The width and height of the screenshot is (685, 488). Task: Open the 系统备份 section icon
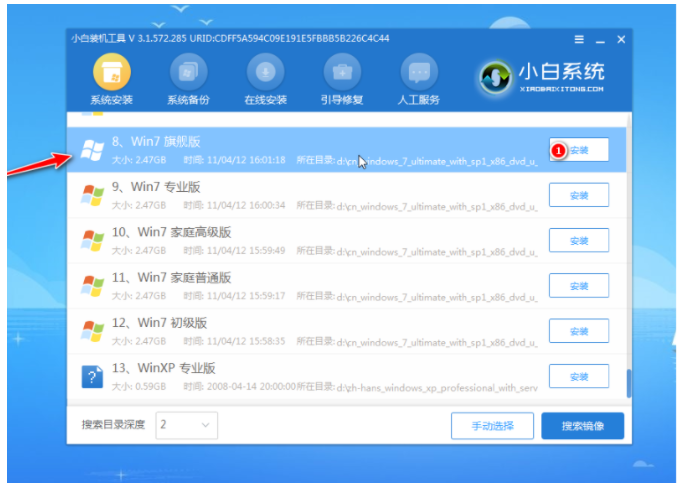(x=188, y=72)
